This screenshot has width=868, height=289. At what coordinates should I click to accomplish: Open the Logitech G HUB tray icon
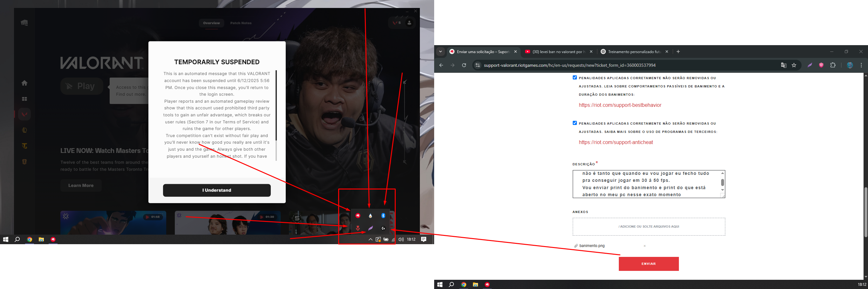tap(383, 228)
